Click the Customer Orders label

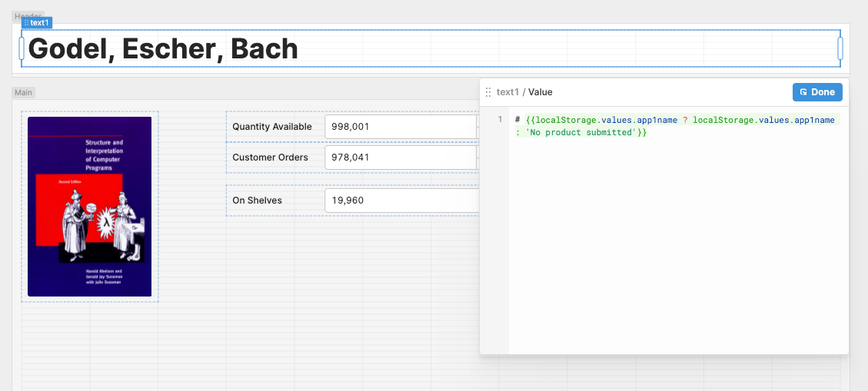tap(270, 157)
